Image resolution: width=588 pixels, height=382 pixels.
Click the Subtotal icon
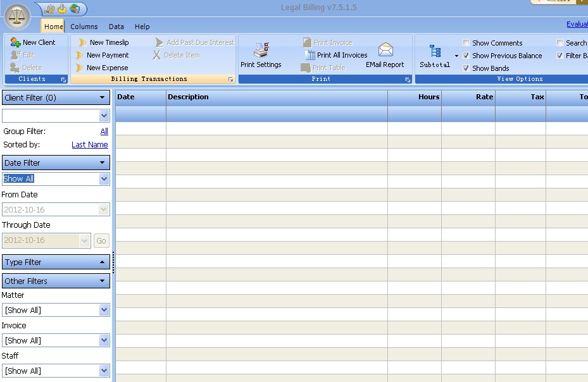click(x=435, y=51)
